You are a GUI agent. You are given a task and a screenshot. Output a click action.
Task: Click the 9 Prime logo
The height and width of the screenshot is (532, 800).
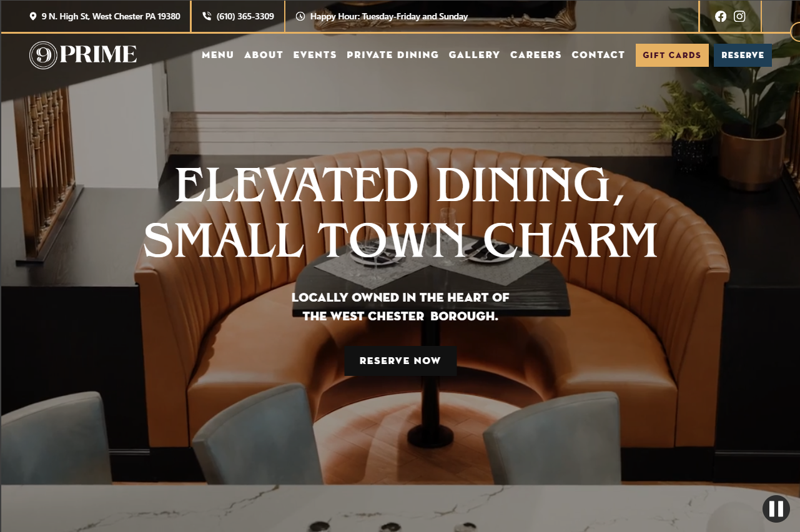[x=83, y=55]
